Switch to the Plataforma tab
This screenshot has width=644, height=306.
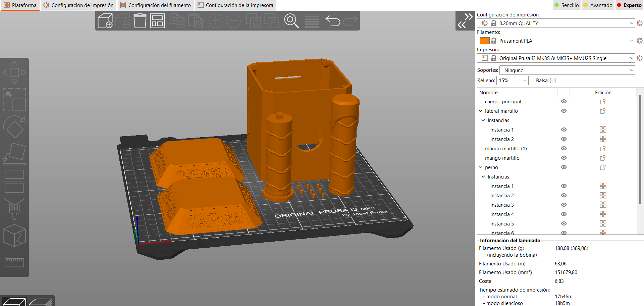[20, 5]
